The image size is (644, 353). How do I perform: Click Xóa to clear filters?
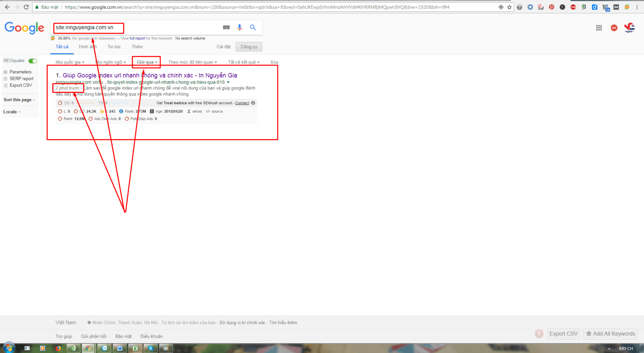(x=274, y=62)
